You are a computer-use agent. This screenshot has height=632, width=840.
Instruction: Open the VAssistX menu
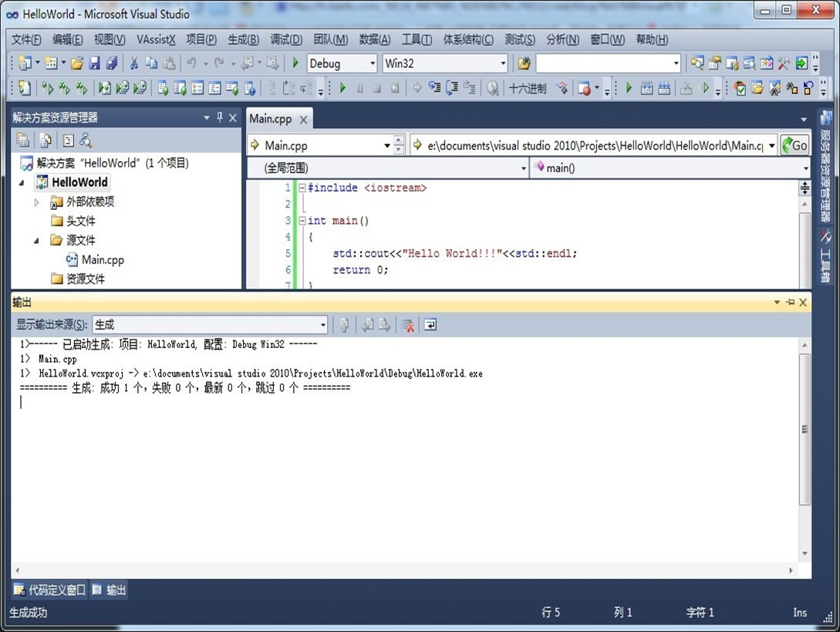(x=156, y=39)
